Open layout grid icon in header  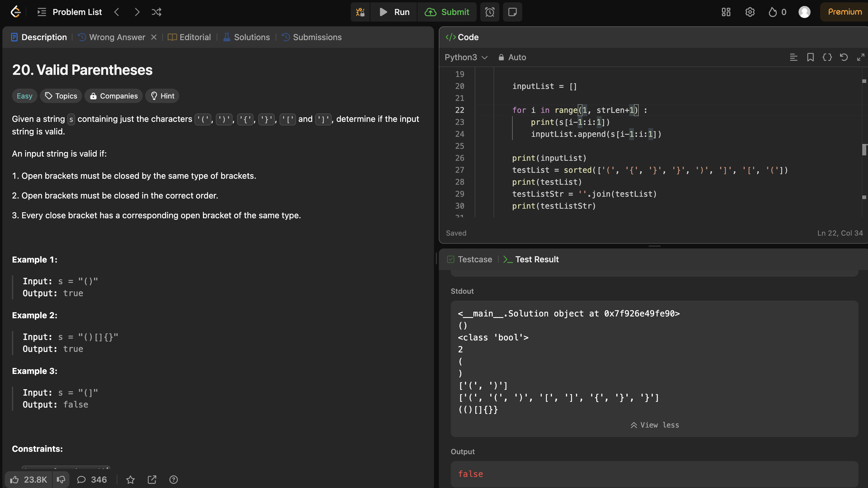726,12
